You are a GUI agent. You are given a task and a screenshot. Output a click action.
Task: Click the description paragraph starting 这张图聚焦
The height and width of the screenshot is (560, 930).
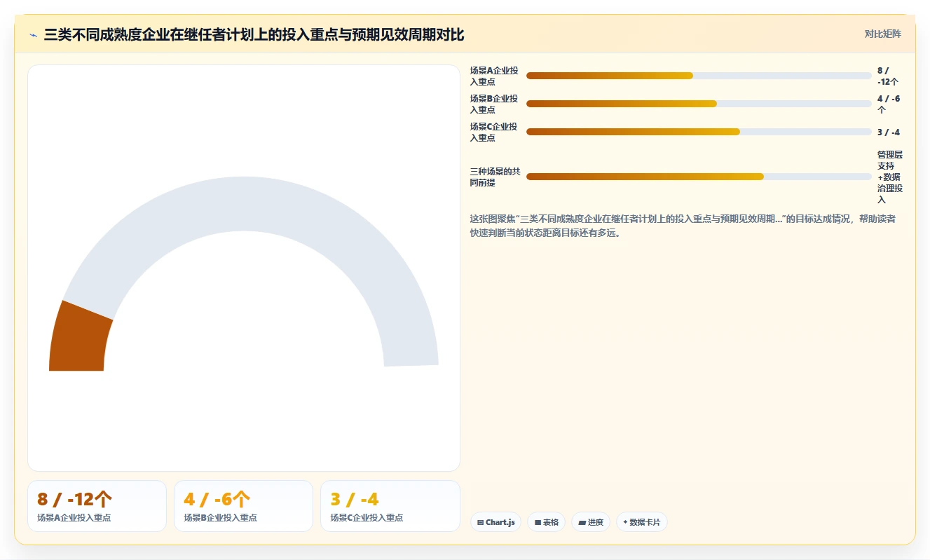[683, 226]
